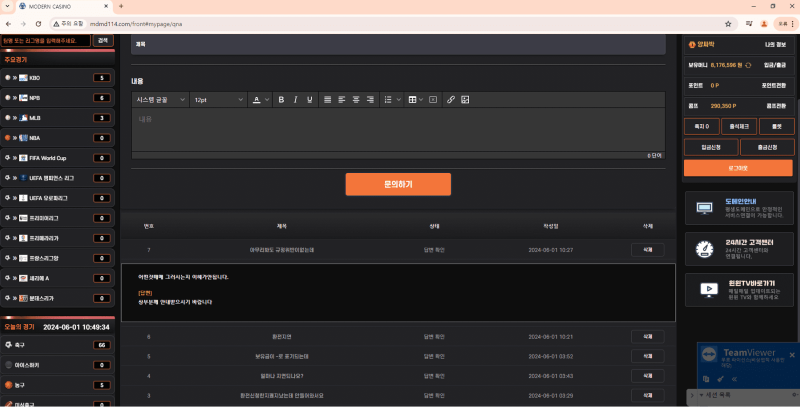The width and height of the screenshot is (800, 414).
Task: Align text right in editor
Action: pos(370,100)
